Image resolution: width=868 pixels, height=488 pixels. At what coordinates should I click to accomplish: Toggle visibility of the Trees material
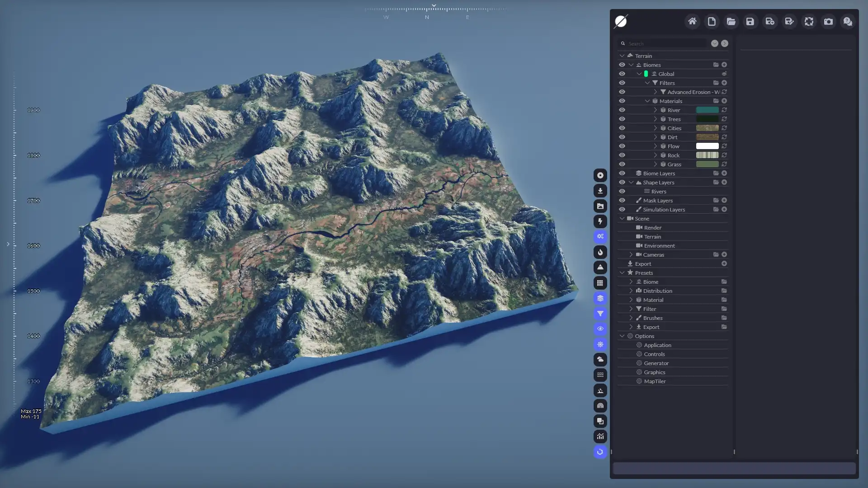tap(623, 119)
